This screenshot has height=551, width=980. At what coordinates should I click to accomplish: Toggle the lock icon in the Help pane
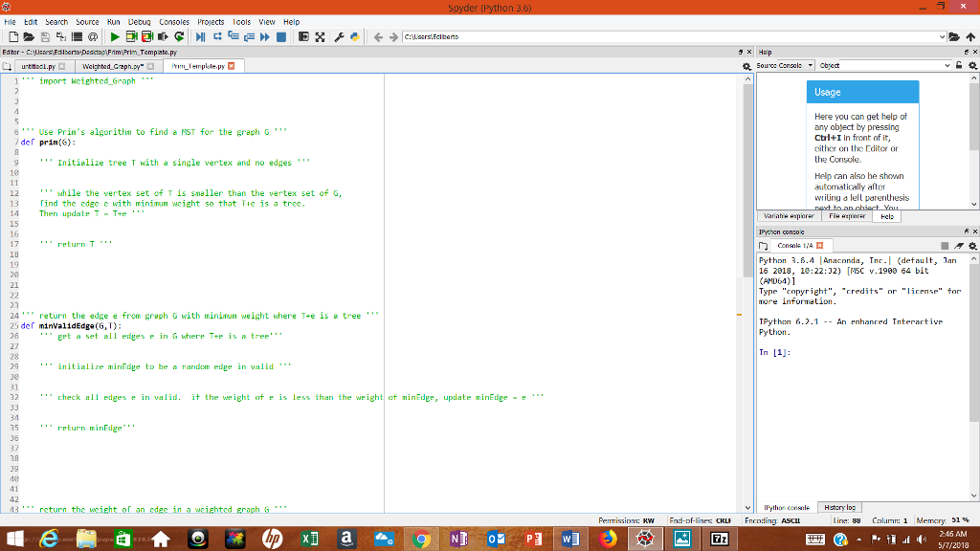pos(958,65)
